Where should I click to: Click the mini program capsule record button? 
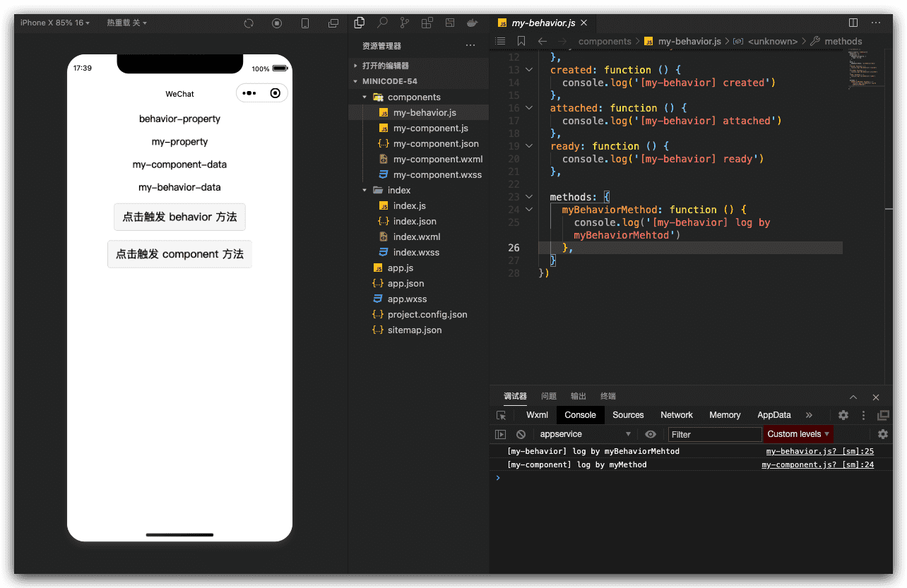[x=275, y=93]
